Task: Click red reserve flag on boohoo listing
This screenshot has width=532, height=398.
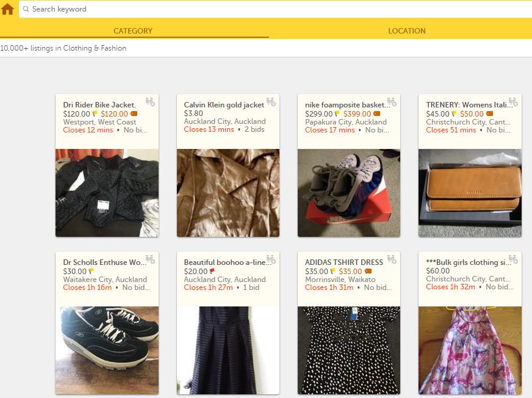Action: (212, 271)
